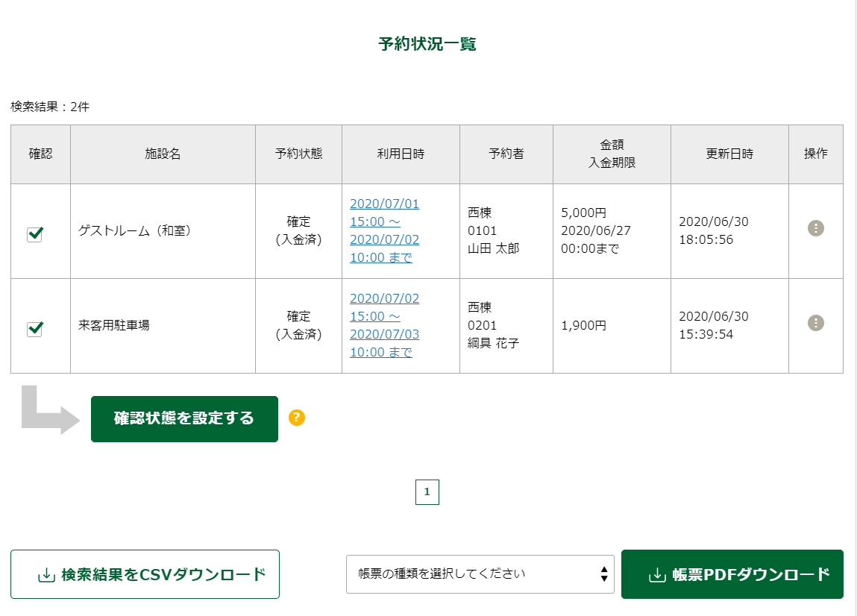Screen dimensions: 857x616
Task: Open the action menu for ゲストルーム(和室) reservation
Action: tap(816, 228)
